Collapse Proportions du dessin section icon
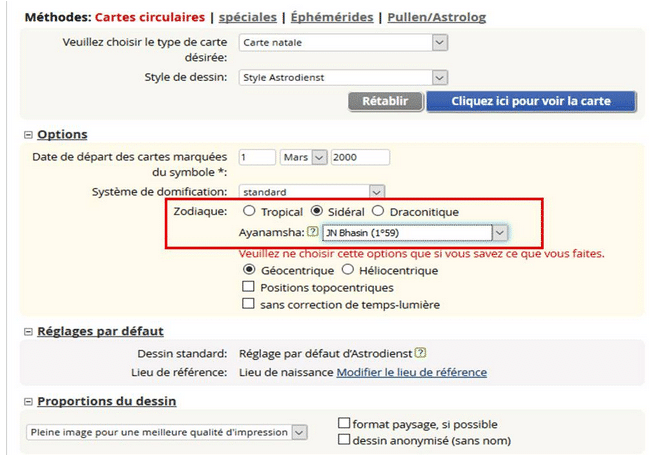The height and width of the screenshot is (458, 667). click(x=29, y=401)
